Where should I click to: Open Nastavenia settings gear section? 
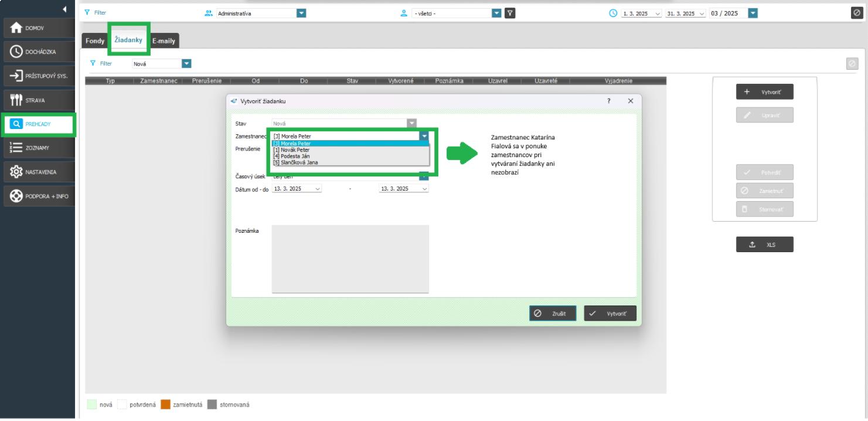point(39,172)
